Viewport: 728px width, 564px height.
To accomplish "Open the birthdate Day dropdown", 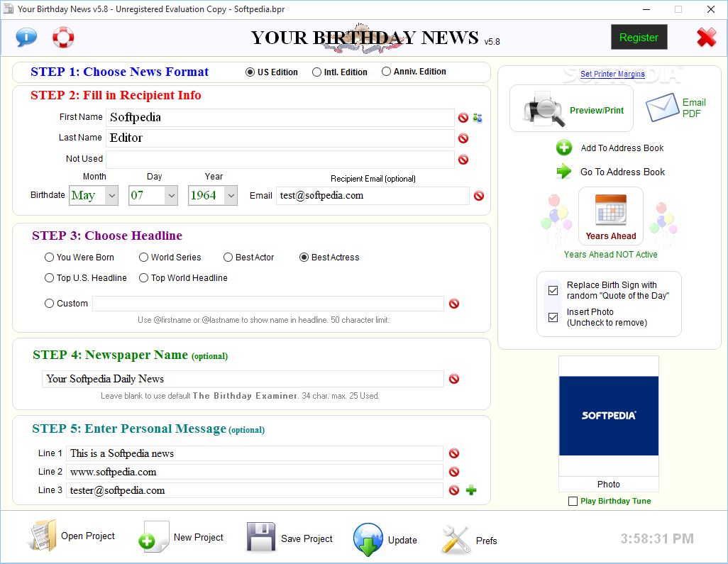I will click(x=171, y=195).
